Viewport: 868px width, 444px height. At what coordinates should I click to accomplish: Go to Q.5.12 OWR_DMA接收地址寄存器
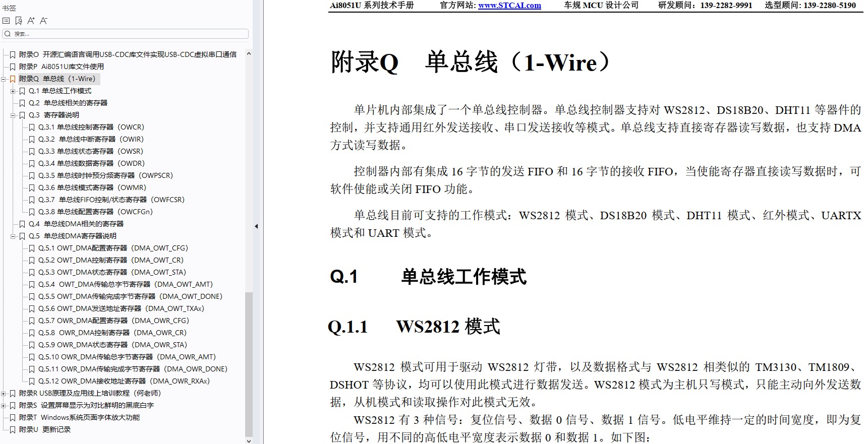(x=124, y=381)
